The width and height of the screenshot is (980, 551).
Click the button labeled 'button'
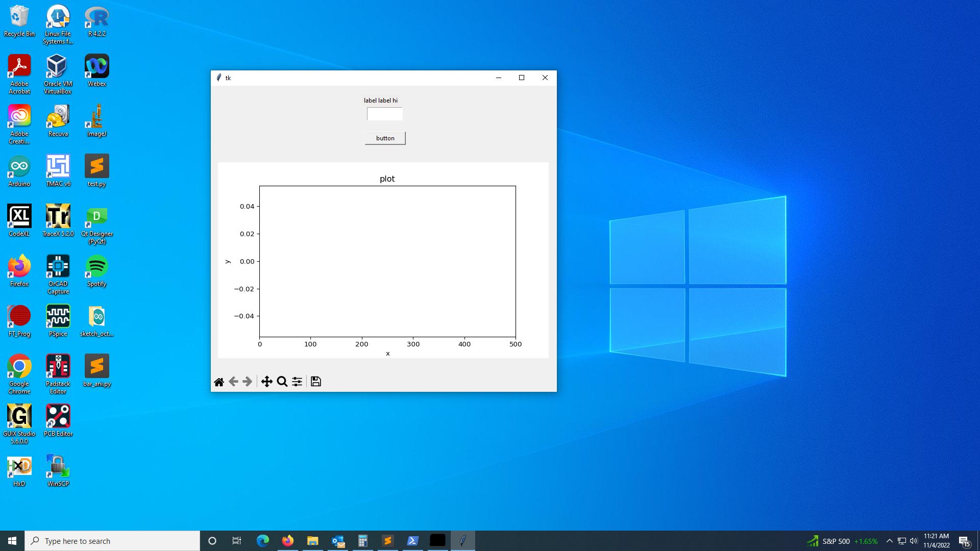point(384,138)
